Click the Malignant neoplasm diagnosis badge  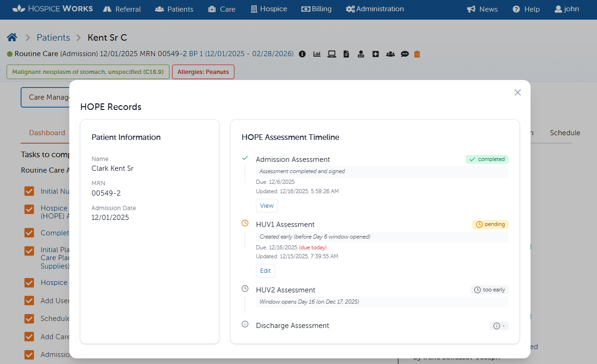click(x=88, y=72)
